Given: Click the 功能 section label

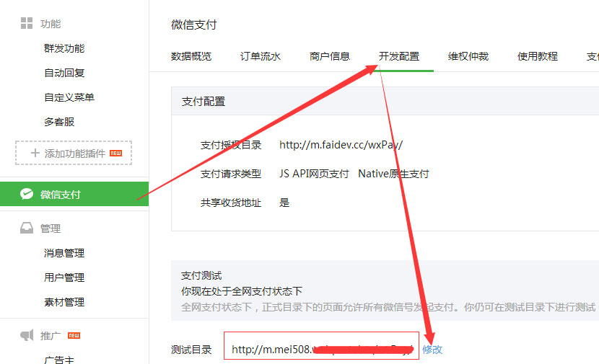Looking at the screenshot, I should point(51,24).
